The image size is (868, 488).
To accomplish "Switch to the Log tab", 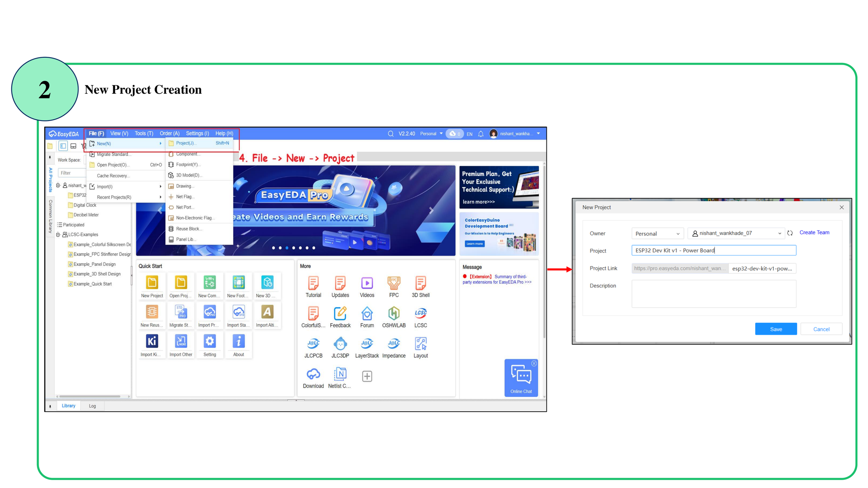I will pos(92,406).
